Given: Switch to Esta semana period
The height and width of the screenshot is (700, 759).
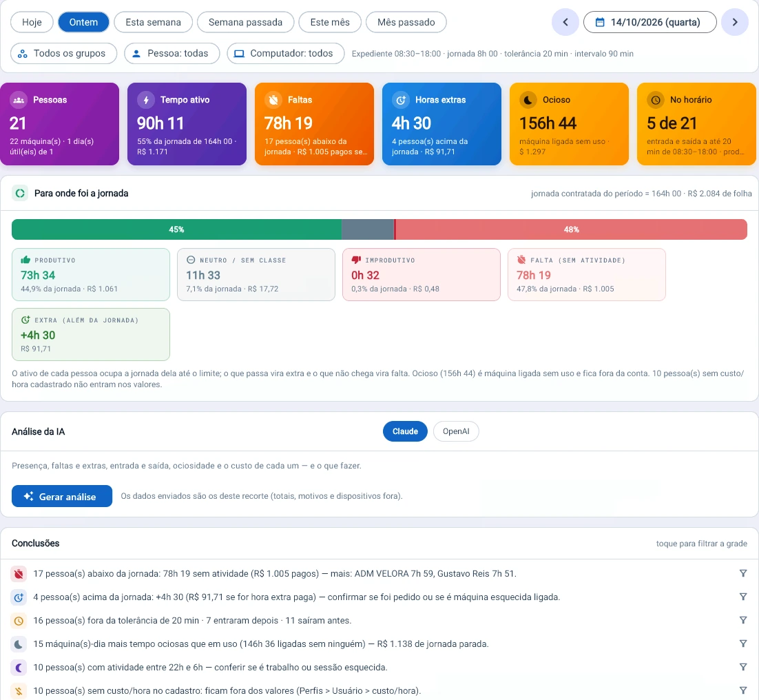Looking at the screenshot, I should (x=153, y=22).
